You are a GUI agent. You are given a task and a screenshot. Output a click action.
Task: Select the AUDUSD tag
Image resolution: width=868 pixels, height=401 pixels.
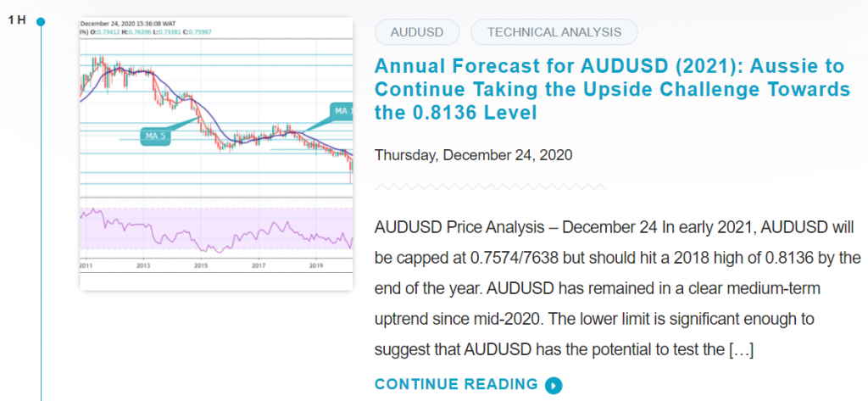click(417, 32)
